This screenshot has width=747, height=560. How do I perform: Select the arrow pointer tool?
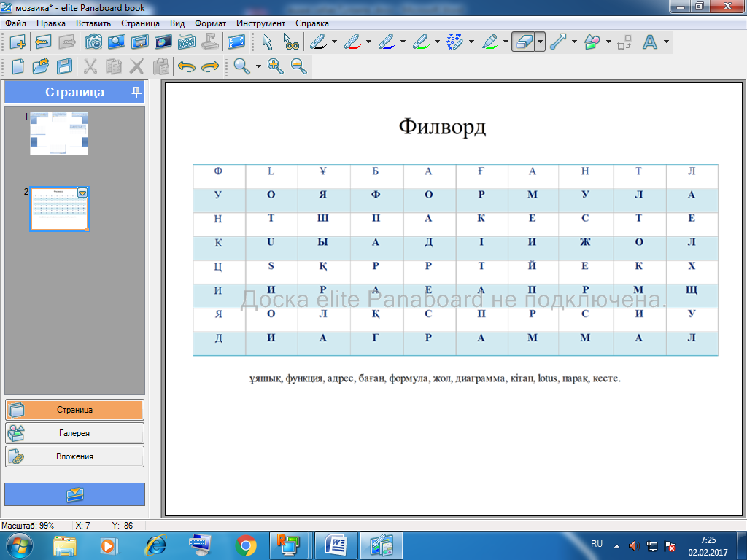(x=267, y=42)
